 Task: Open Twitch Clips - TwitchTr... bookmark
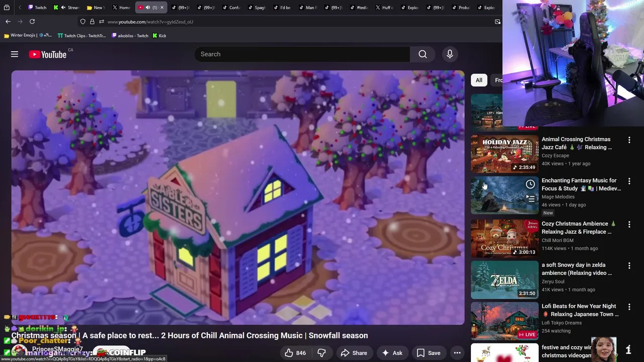click(x=82, y=36)
